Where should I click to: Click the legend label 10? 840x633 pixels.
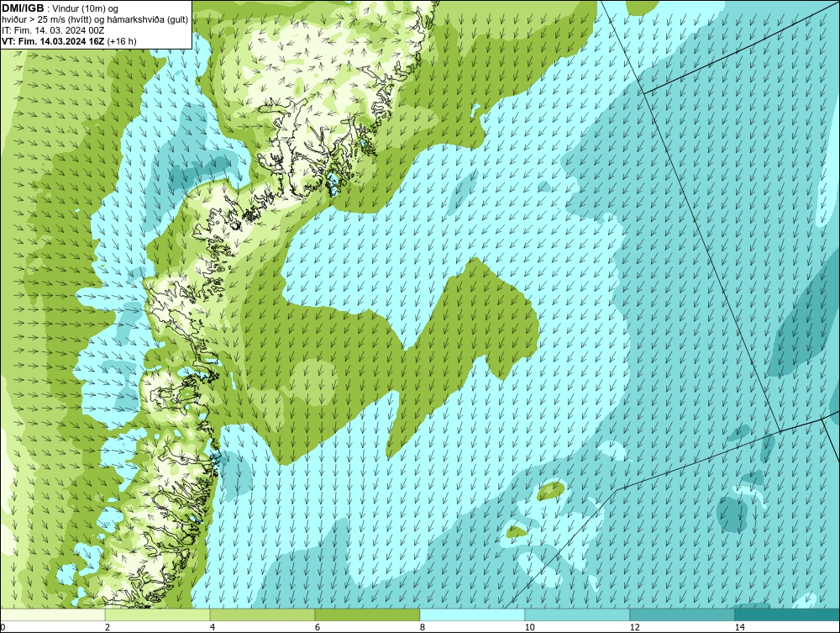529,628
